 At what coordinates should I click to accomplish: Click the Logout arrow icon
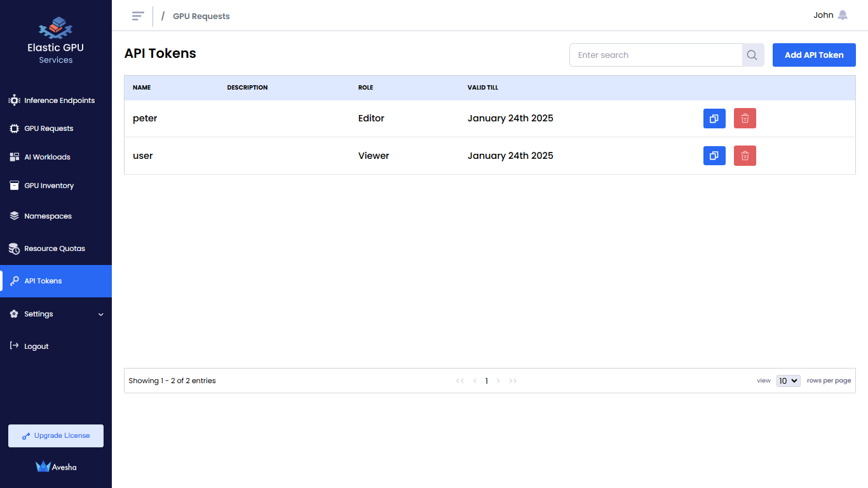[14, 346]
